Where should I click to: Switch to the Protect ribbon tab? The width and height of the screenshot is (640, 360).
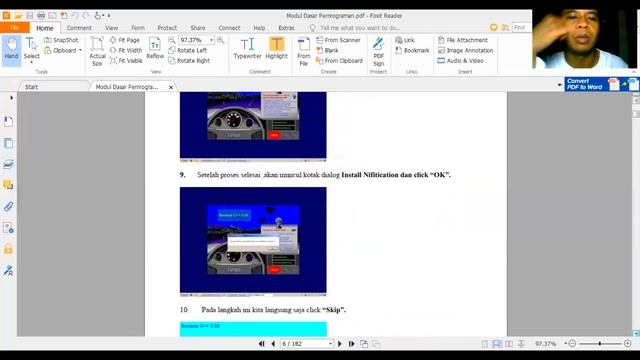coord(167,28)
